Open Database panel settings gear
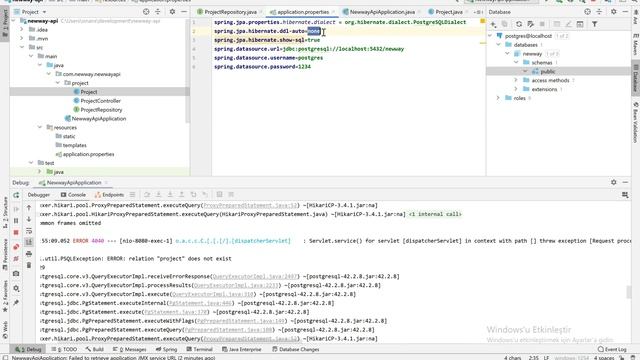This screenshot has width=640, height=360. 613,12
